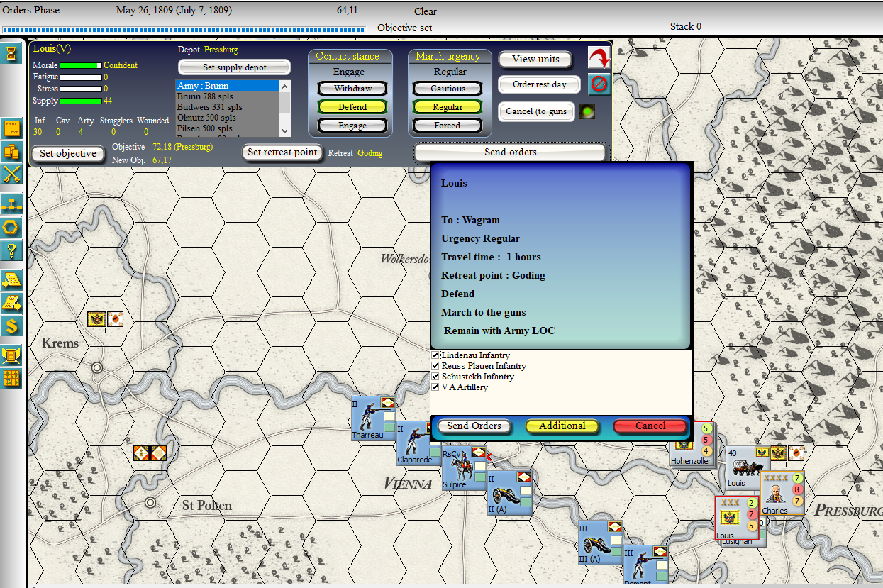Click depot list scroll up arrow

pyautogui.click(x=285, y=86)
